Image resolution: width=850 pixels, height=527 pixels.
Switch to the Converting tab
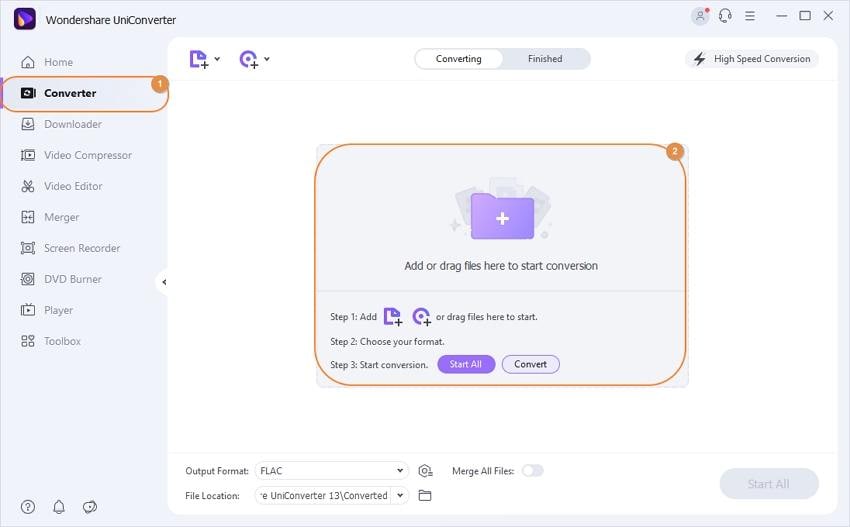[459, 59]
